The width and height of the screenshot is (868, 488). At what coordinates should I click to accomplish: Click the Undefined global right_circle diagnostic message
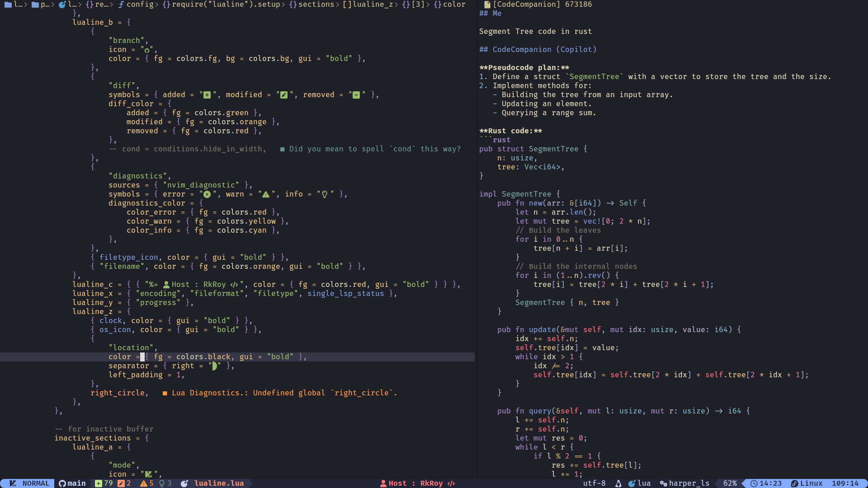pyautogui.click(x=280, y=393)
